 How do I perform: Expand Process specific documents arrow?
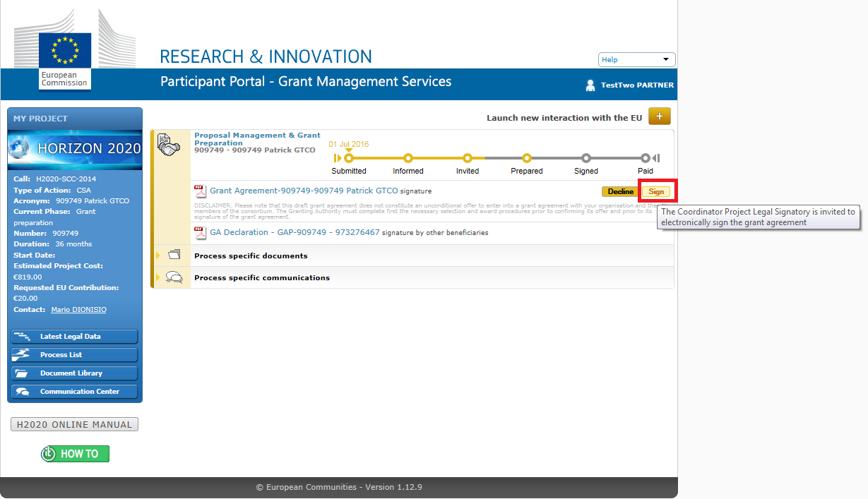click(x=158, y=255)
